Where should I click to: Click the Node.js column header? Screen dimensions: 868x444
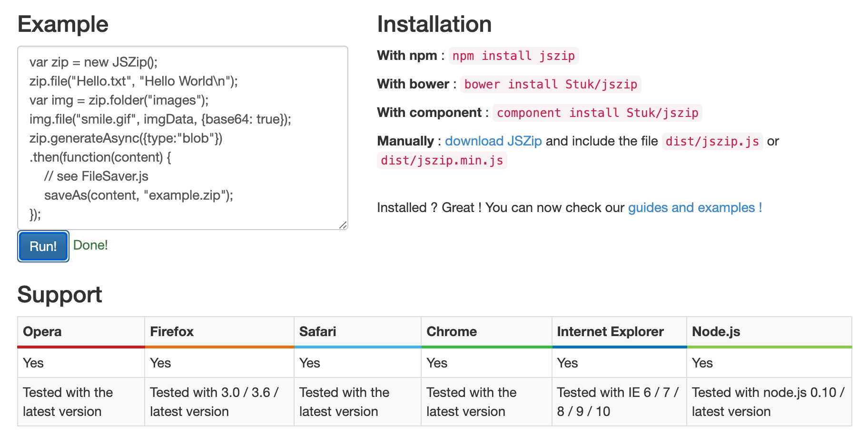click(716, 332)
